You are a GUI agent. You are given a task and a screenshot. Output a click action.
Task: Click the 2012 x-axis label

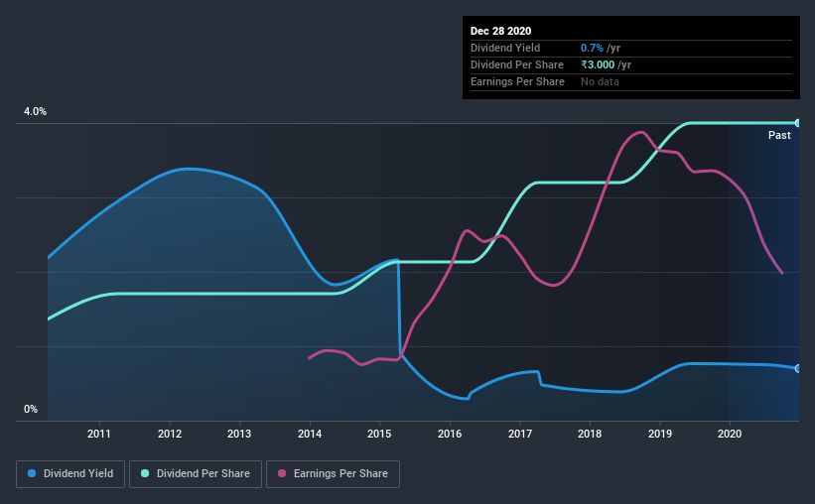pos(170,434)
